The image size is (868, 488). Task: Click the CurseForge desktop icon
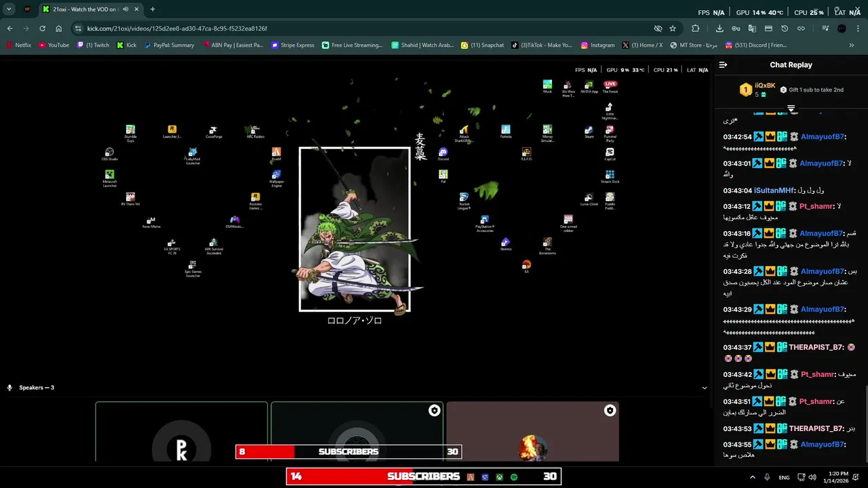coord(214,132)
